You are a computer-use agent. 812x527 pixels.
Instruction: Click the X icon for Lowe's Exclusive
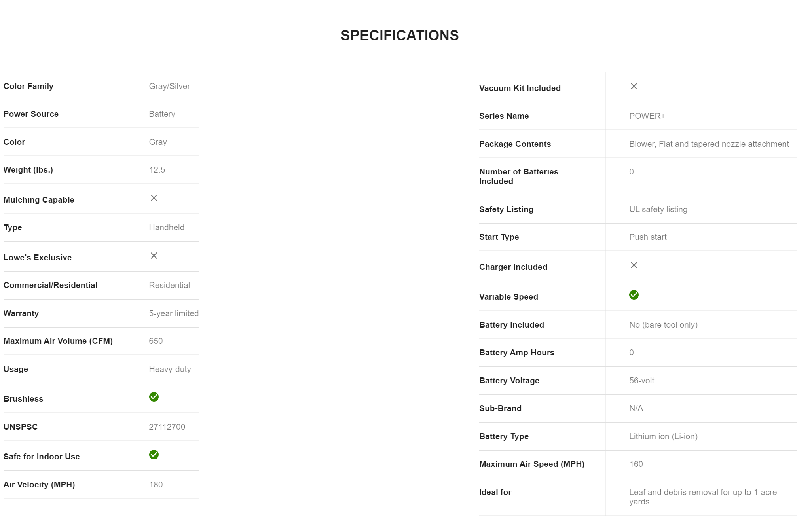(x=154, y=256)
